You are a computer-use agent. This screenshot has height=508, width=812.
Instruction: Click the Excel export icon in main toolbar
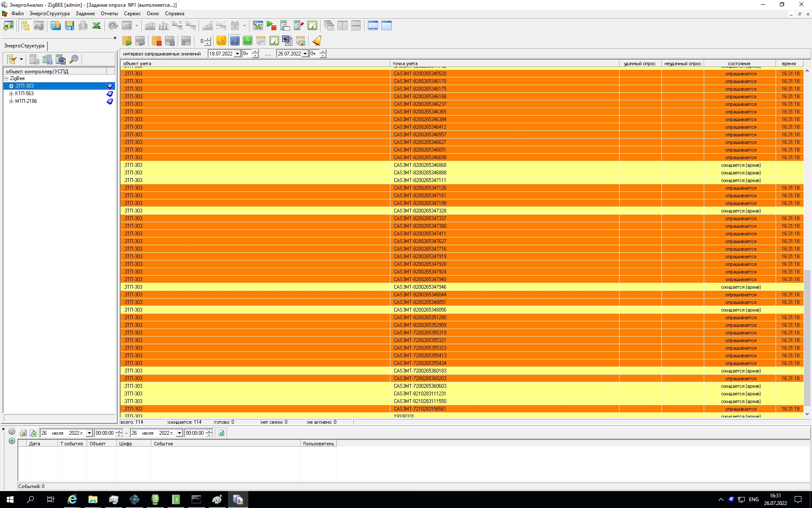point(96,26)
